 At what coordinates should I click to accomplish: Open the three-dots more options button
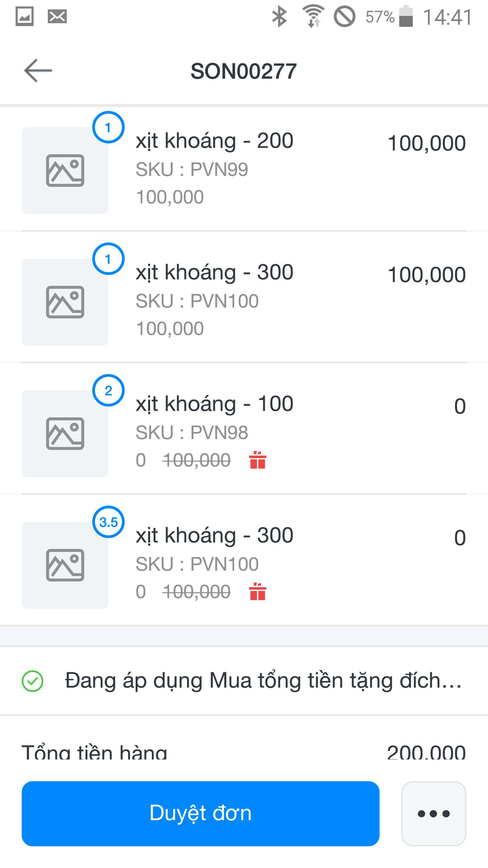[433, 813]
